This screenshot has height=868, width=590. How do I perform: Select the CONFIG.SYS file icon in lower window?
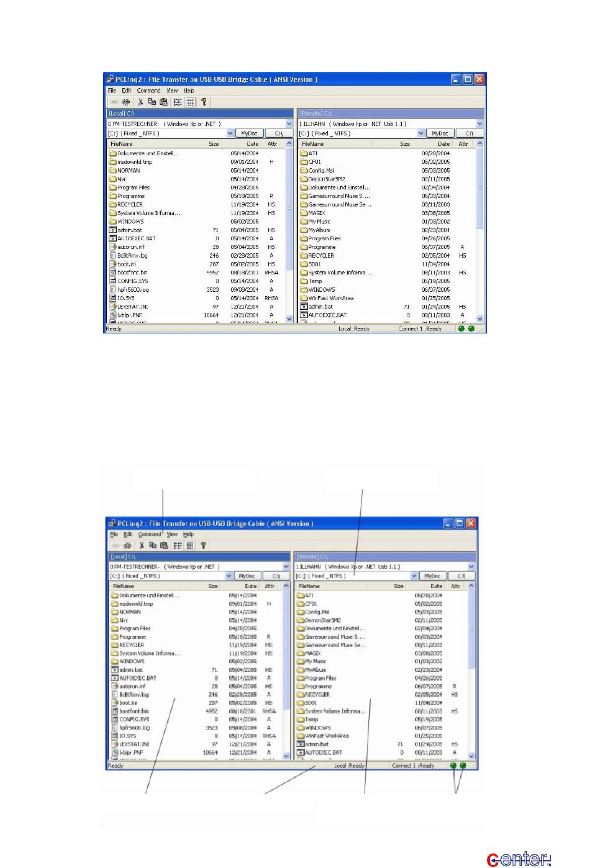coord(114,719)
